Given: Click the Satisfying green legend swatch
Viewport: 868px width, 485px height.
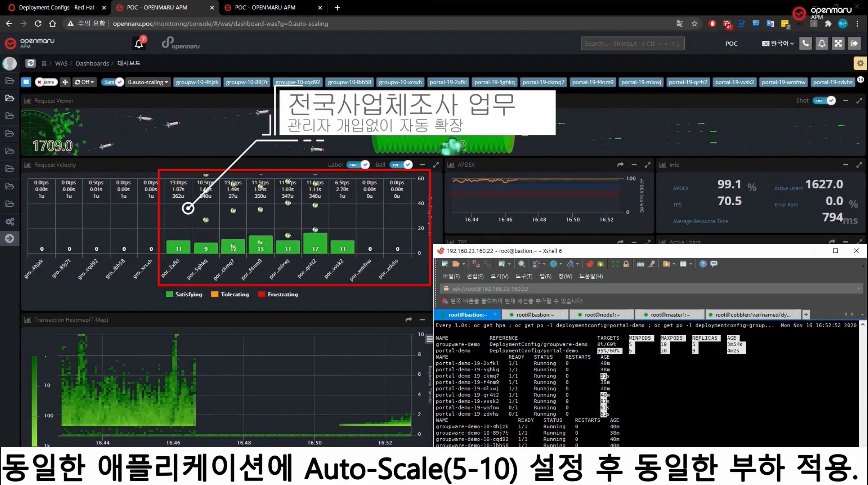Looking at the screenshot, I should coord(169,294).
